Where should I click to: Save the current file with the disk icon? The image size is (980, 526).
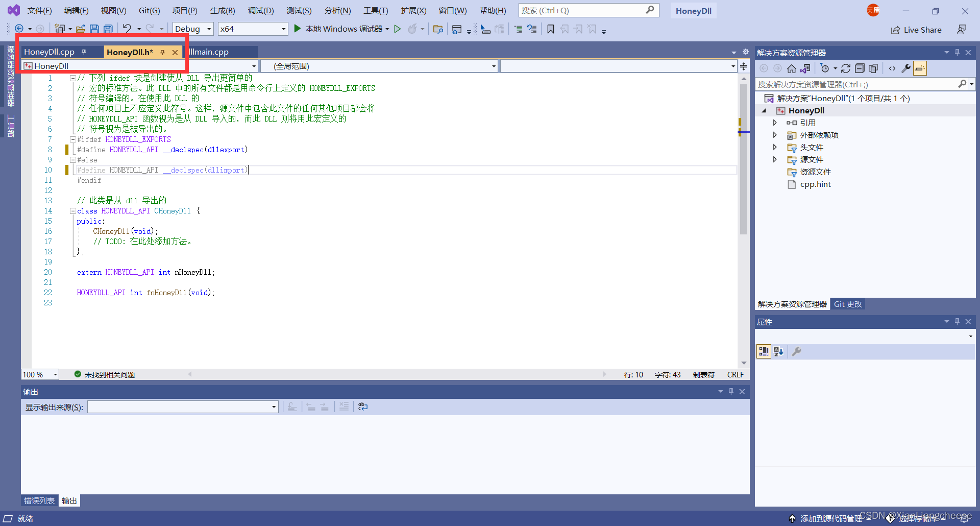(94, 29)
